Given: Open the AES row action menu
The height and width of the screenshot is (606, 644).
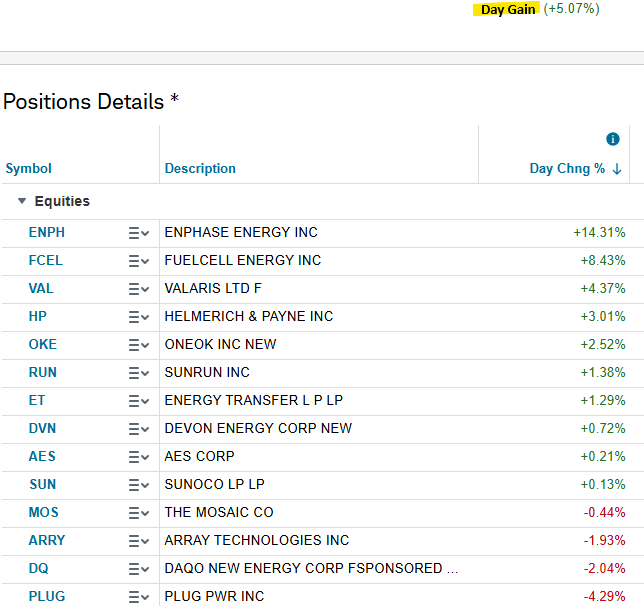Looking at the screenshot, I should point(138,456).
